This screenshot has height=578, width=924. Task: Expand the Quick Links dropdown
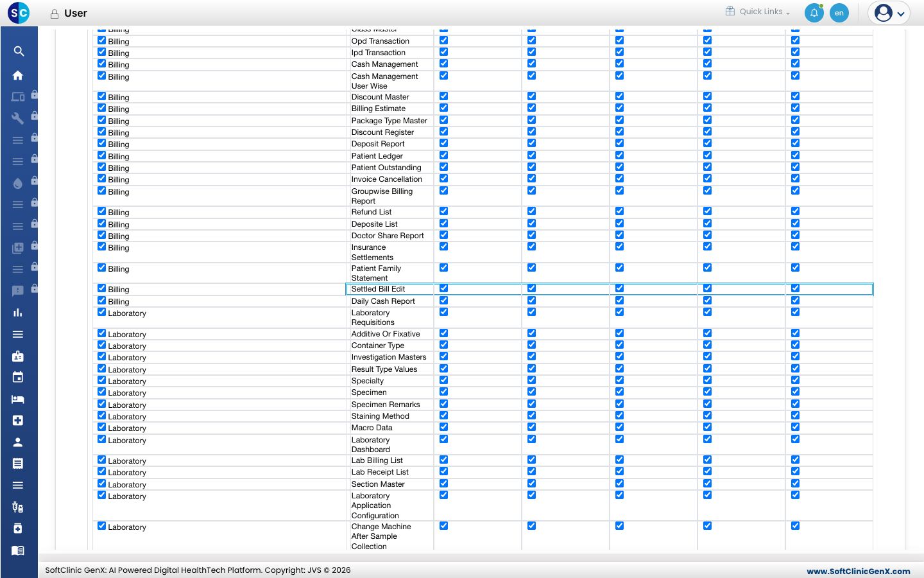click(x=758, y=12)
